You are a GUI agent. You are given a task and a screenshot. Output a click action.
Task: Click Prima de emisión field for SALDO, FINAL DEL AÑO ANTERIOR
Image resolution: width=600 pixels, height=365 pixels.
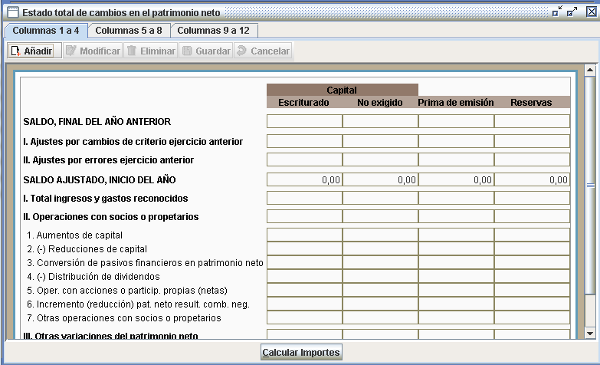[x=456, y=121]
